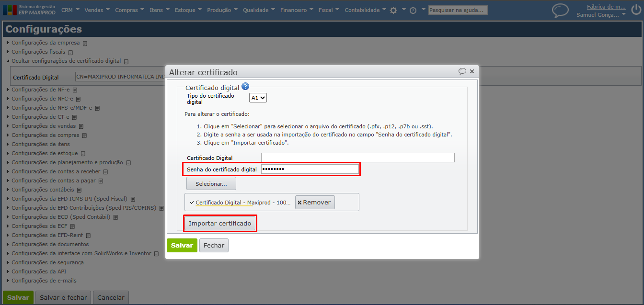Open the Samuel Gonça... user menu
Image resolution: width=644 pixels, height=305 pixels.
[601, 15]
